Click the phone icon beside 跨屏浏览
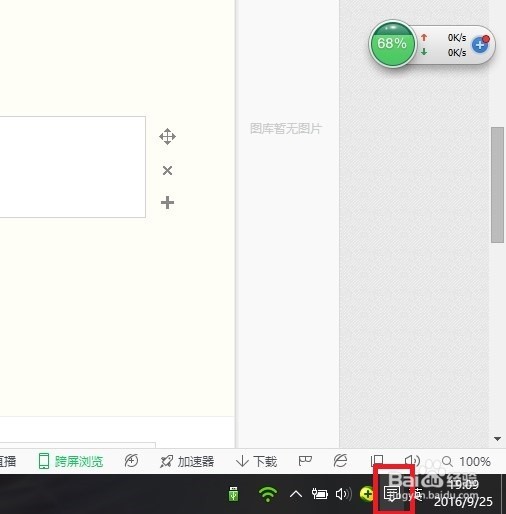The height and width of the screenshot is (514, 506). pyautogui.click(x=44, y=461)
